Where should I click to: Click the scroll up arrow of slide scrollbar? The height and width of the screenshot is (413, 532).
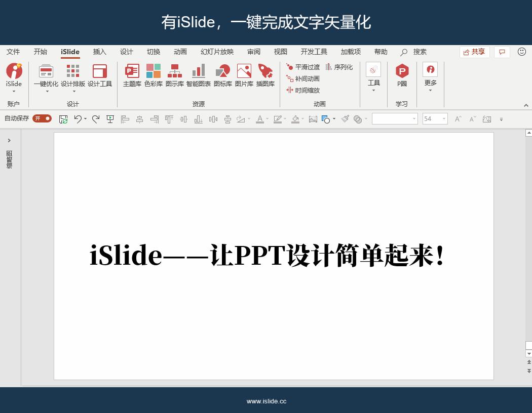pyautogui.click(x=528, y=133)
